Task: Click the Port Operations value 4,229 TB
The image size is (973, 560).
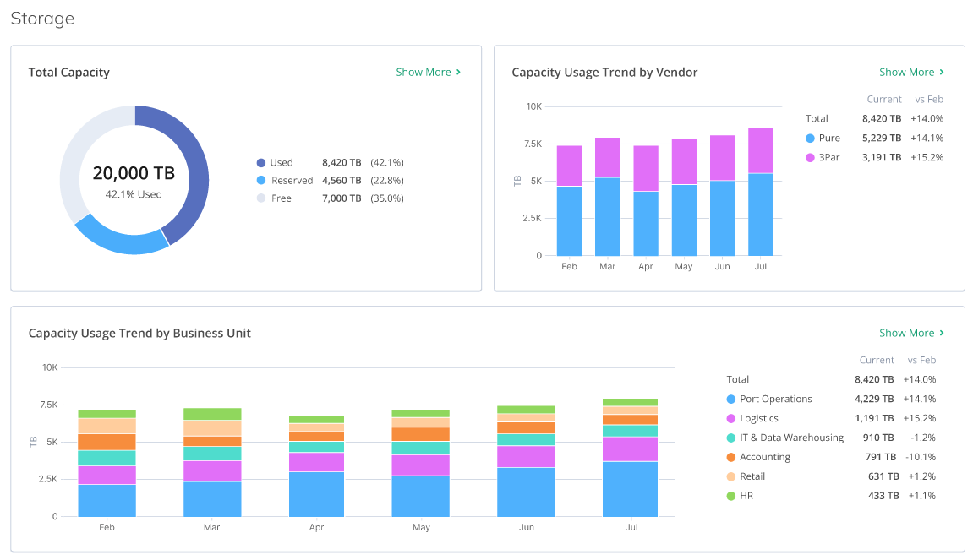Action: point(874,400)
